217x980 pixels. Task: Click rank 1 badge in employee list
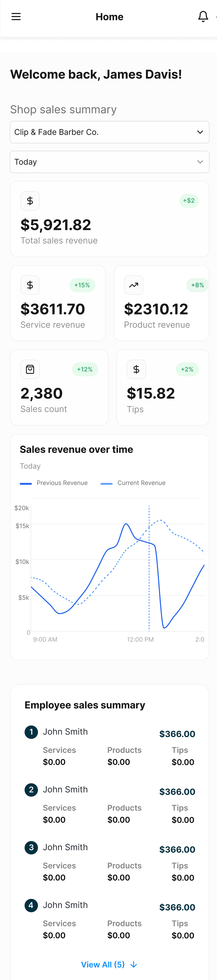click(x=31, y=732)
